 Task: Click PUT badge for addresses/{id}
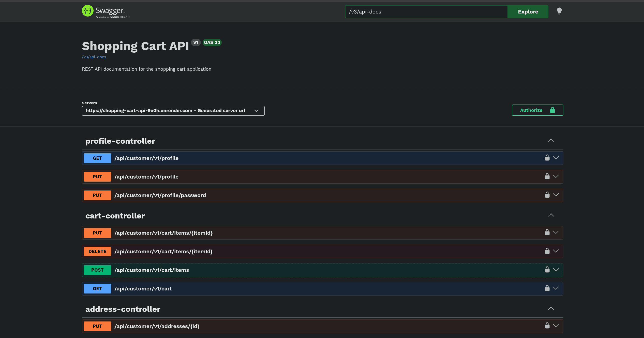(x=97, y=326)
